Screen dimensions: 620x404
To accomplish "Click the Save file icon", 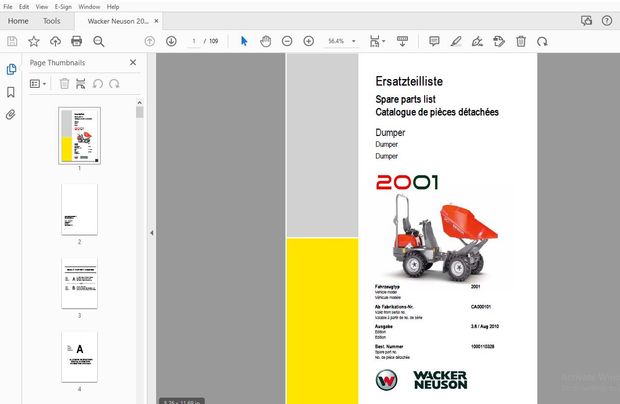I will coord(12,41).
